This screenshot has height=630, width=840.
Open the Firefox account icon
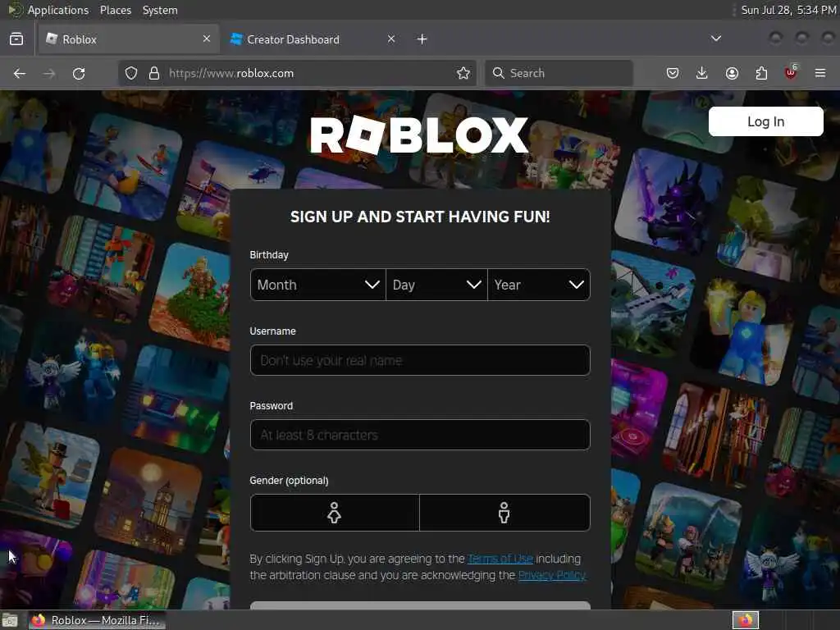[x=732, y=73]
